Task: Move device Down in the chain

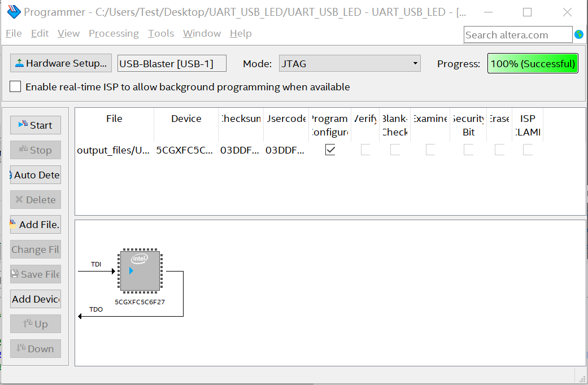Action: [36, 349]
